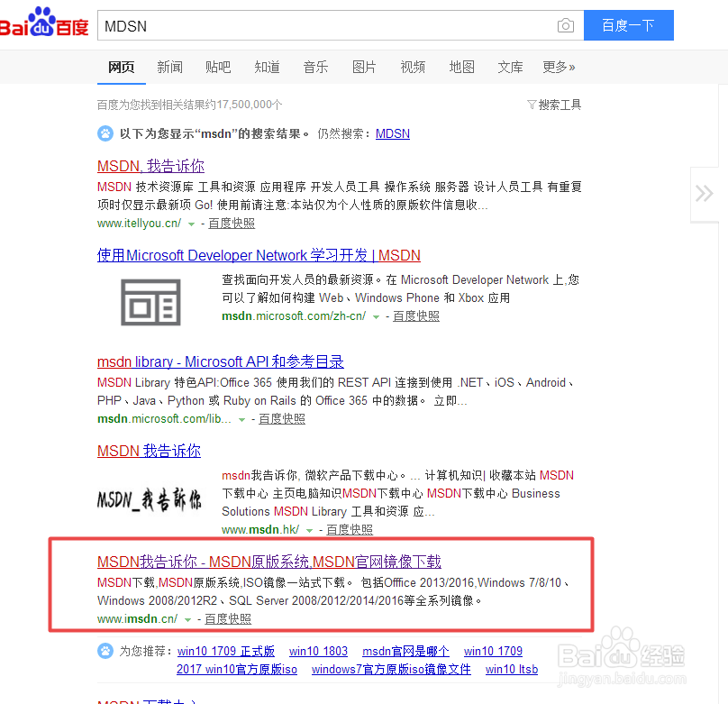728x704 pixels.
Task: Click the plain win10 1709 suggestion link
Action: [x=493, y=651]
